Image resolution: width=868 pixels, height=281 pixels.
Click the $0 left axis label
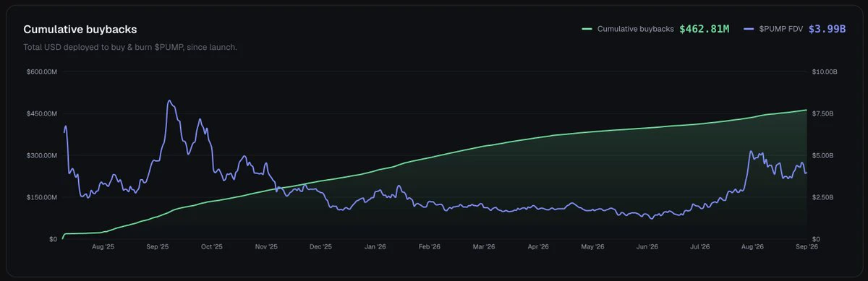click(x=53, y=239)
